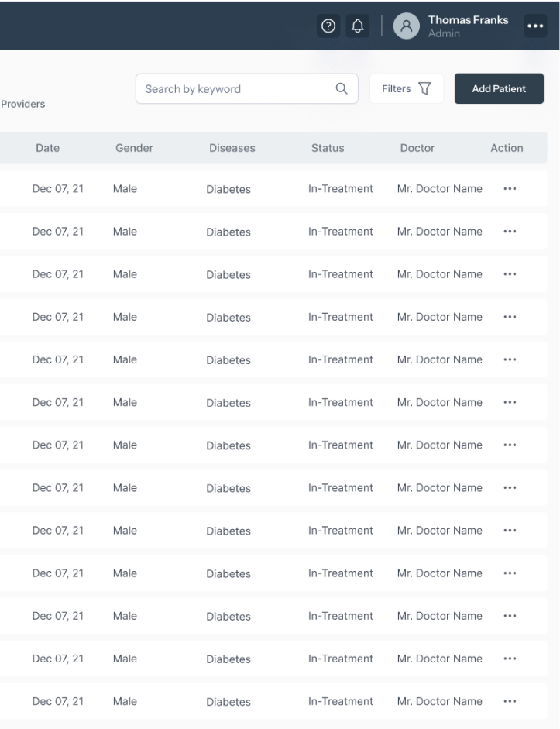The image size is (560, 729).
Task: Open action menu for first patient row
Action: tap(510, 189)
